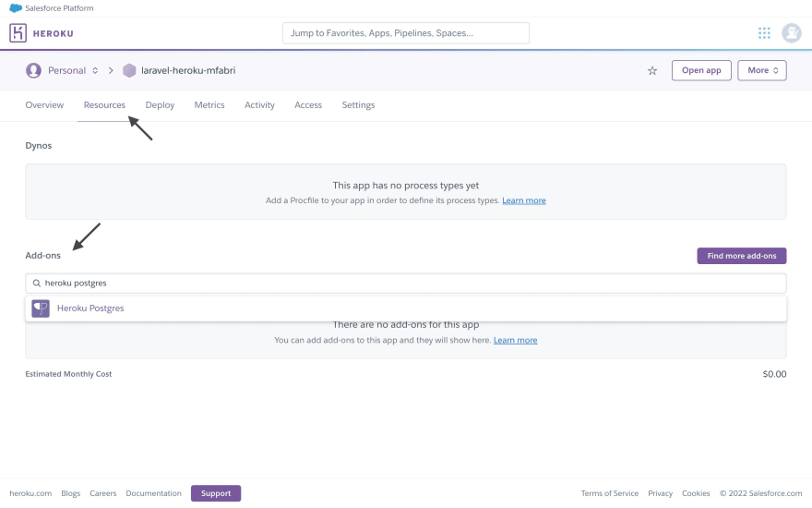Switch to the Access tab
This screenshot has width=812, height=508.
click(308, 104)
